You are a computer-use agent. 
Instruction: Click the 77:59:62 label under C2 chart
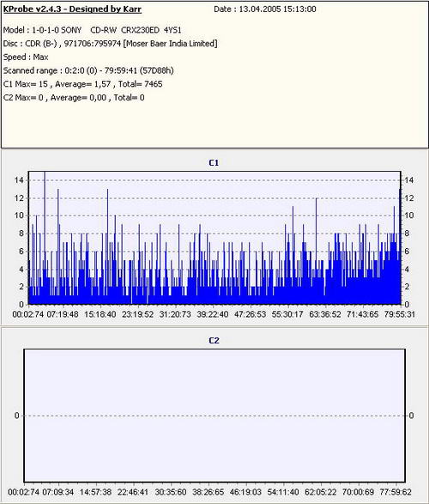coord(396,492)
